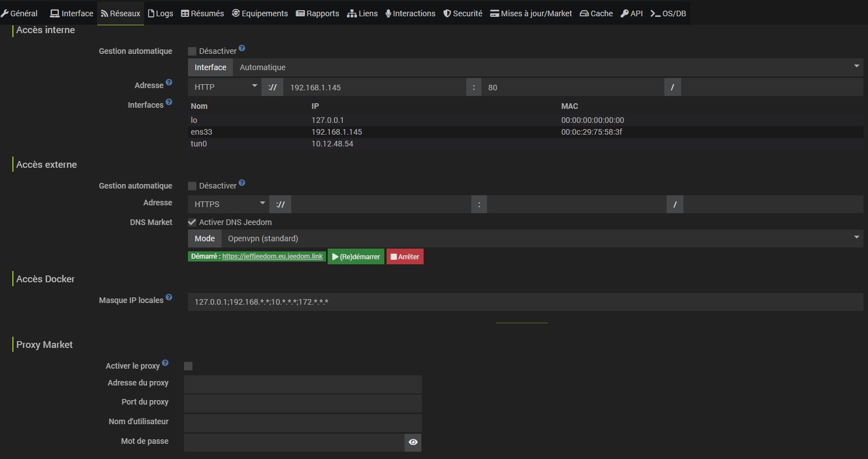Open the jeffjeedom.eu.jeedom.link URL

click(272, 256)
